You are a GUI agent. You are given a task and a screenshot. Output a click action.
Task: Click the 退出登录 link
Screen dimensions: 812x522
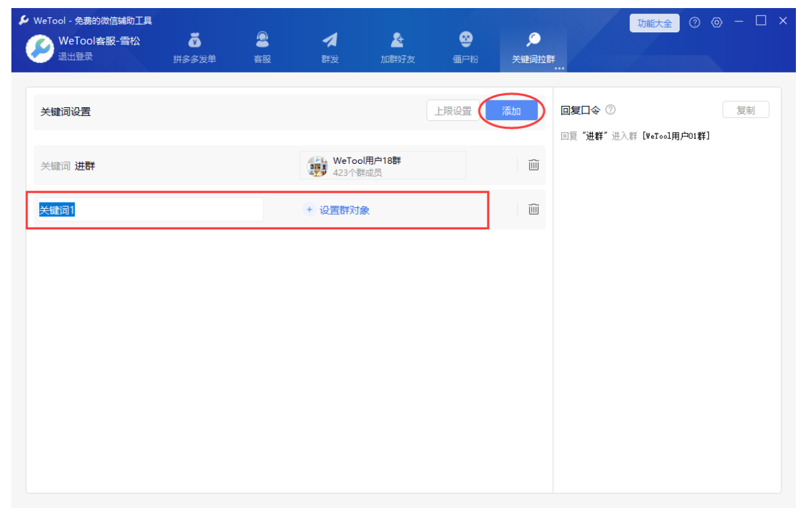(x=76, y=56)
